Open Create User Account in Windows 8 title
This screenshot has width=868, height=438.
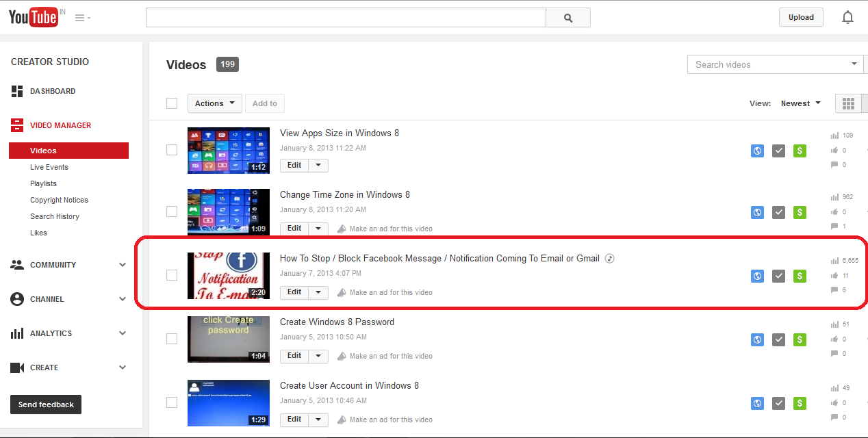tap(349, 385)
